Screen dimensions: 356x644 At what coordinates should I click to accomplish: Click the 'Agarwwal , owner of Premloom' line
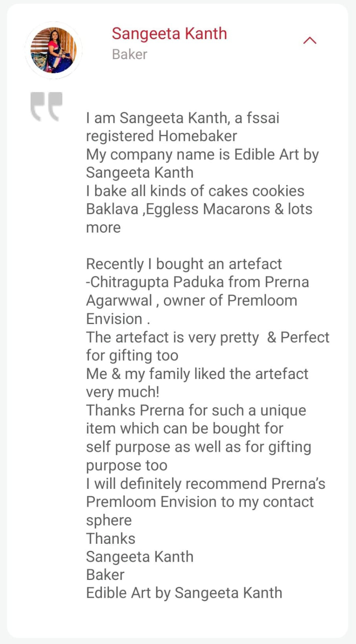coord(191,300)
